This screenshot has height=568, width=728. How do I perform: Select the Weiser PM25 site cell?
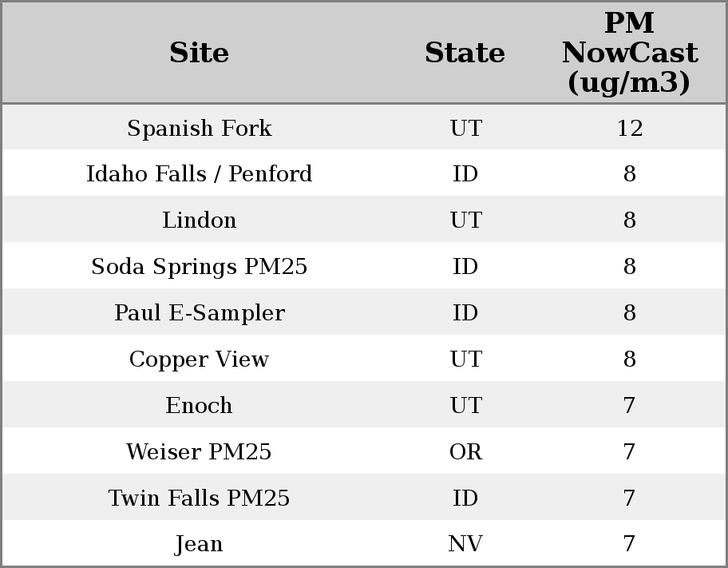[x=199, y=452]
